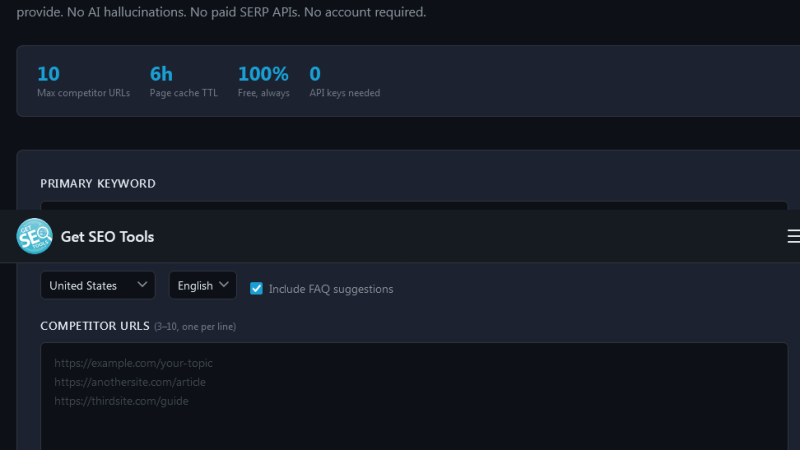Image resolution: width=800 pixels, height=450 pixels.
Task: Click into the Primary Keyword input field
Action: 414,206
